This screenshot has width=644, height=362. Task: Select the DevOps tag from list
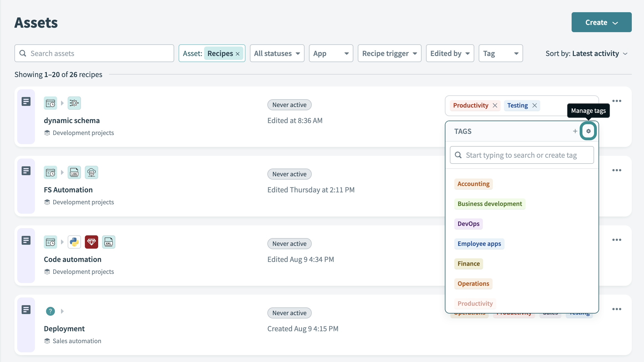coord(468,223)
